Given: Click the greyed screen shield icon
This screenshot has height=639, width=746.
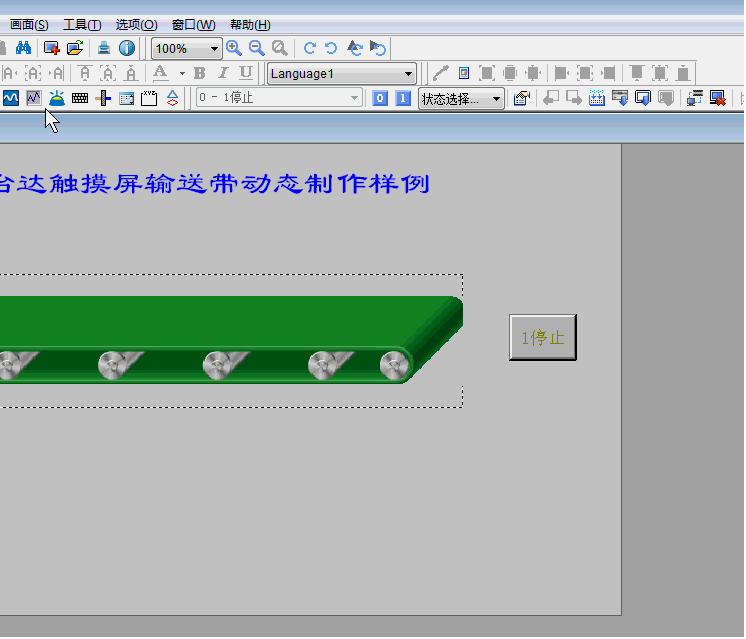Looking at the screenshot, I should (x=666, y=98).
